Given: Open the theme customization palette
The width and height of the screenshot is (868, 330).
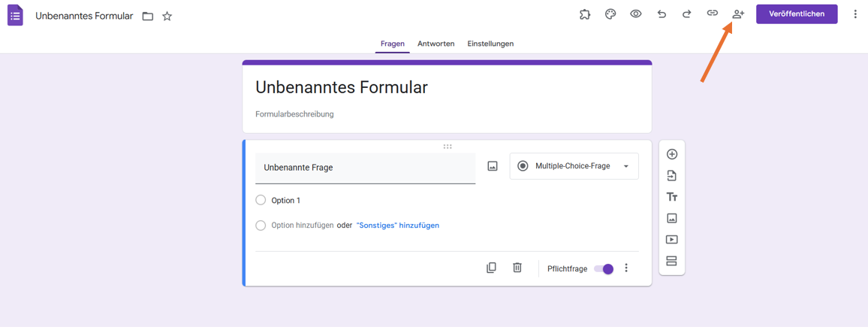Looking at the screenshot, I should (610, 14).
